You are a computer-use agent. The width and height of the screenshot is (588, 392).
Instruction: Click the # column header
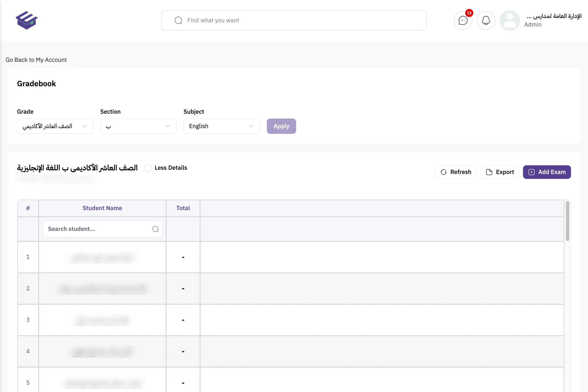pyautogui.click(x=28, y=208)
